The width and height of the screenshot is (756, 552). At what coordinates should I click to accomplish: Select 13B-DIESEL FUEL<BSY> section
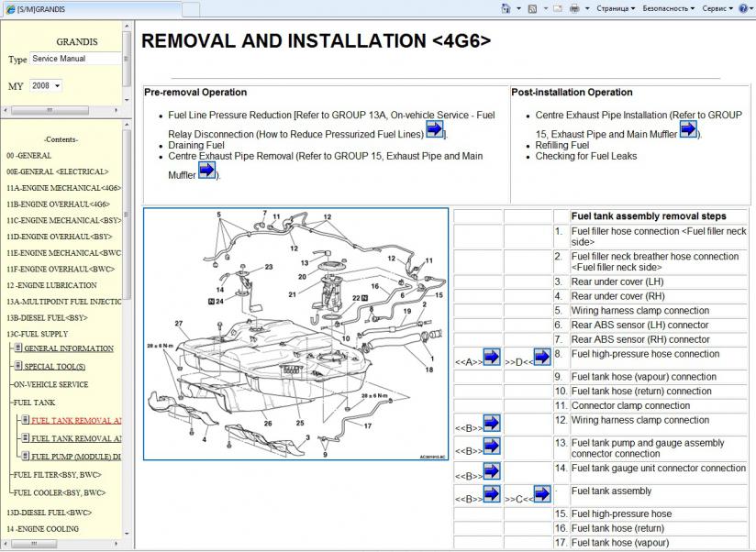pyautogui.click(x=48, y=318)
